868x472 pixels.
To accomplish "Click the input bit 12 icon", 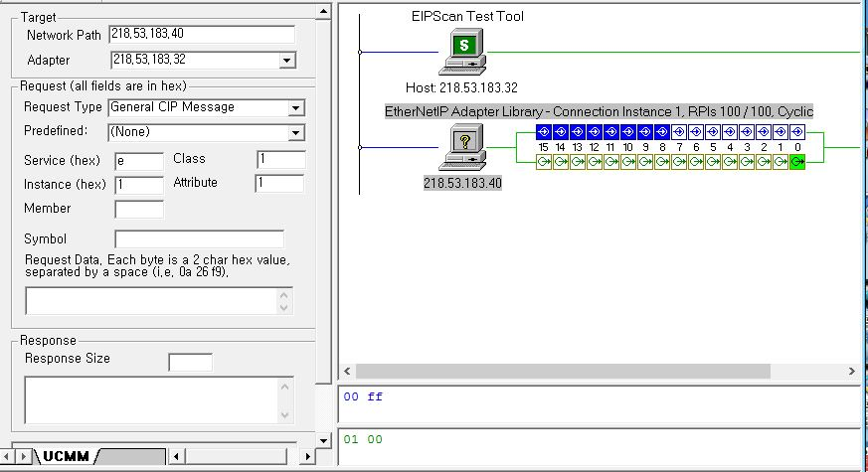I will pyautogui.click(x=595, y=132).
